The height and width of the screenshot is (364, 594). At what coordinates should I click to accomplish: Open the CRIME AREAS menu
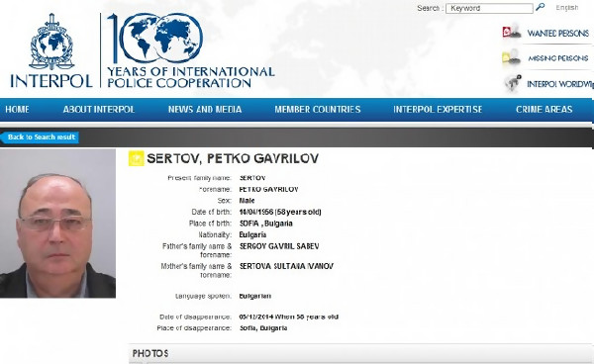(544, 110)
